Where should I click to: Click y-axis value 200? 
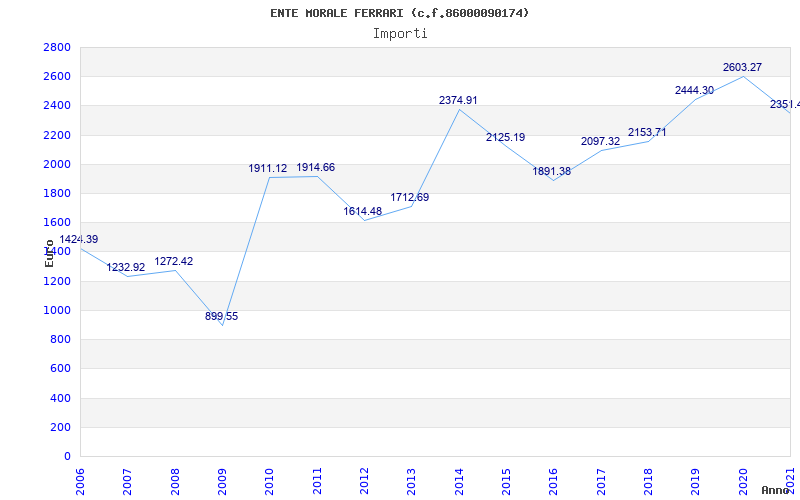point(60,427)
